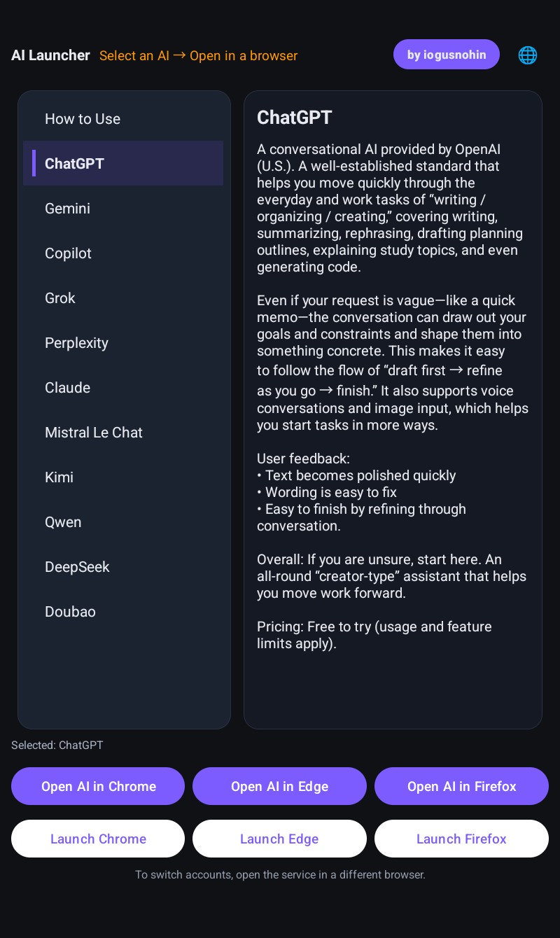Select Mistral Le Chat from the list
The image size is (560, 938).
[123, 432]
